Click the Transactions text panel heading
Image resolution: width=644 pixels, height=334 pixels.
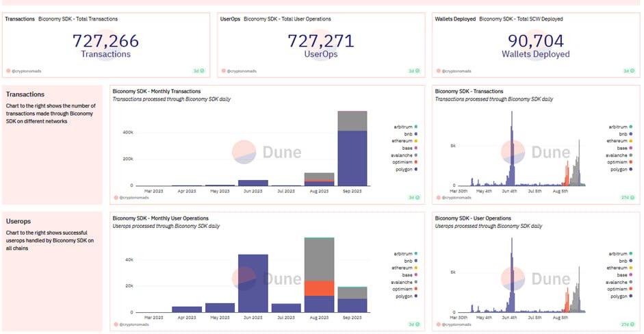tap(25, 94)
